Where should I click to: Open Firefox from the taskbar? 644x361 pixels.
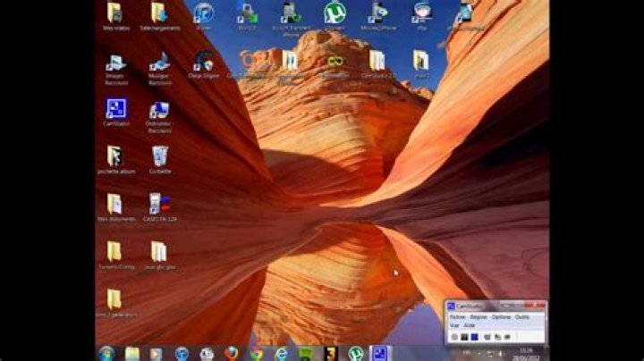(232, 353)
